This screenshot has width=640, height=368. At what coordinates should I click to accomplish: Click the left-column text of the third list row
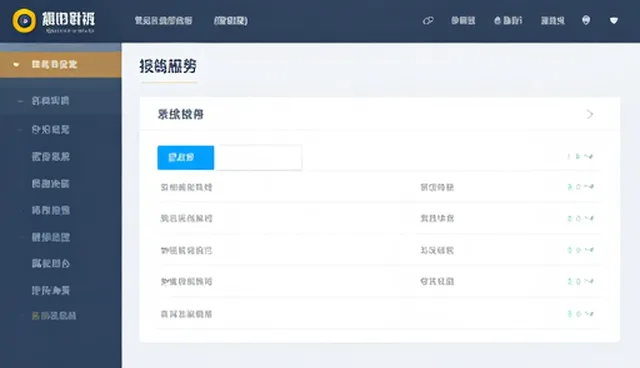click(187, 251)
